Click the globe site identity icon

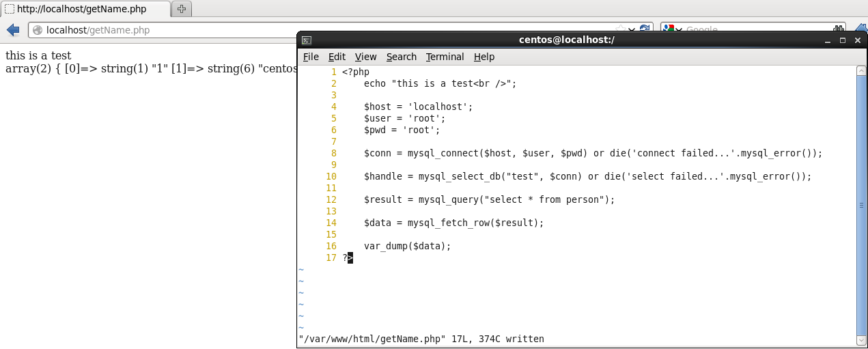38,30
